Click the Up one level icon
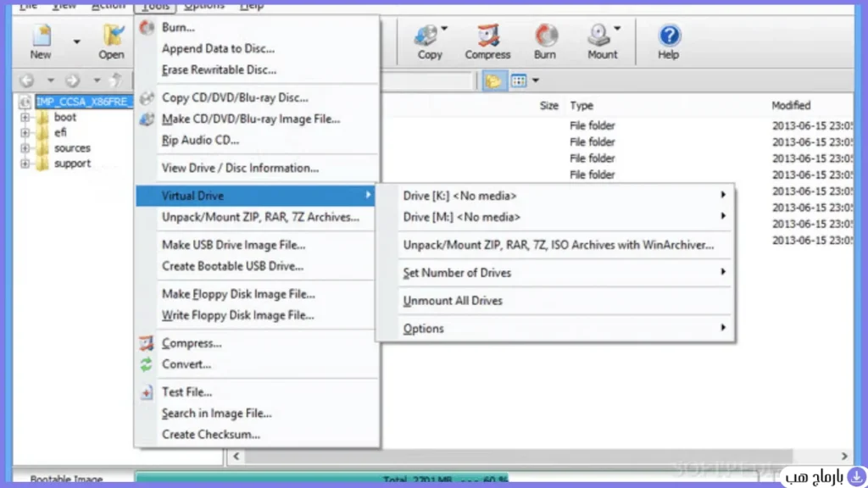This screenshot has width=868, height=488. coord(115,80)
